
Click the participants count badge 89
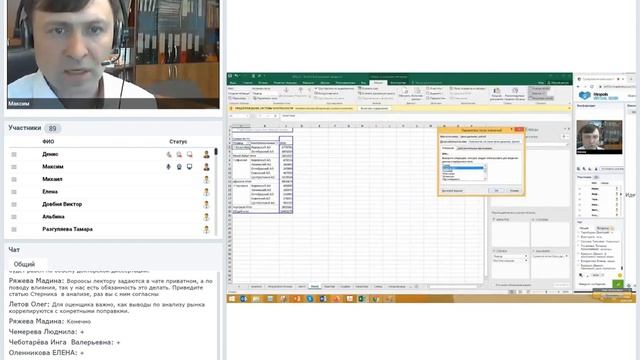coord(52,129)
